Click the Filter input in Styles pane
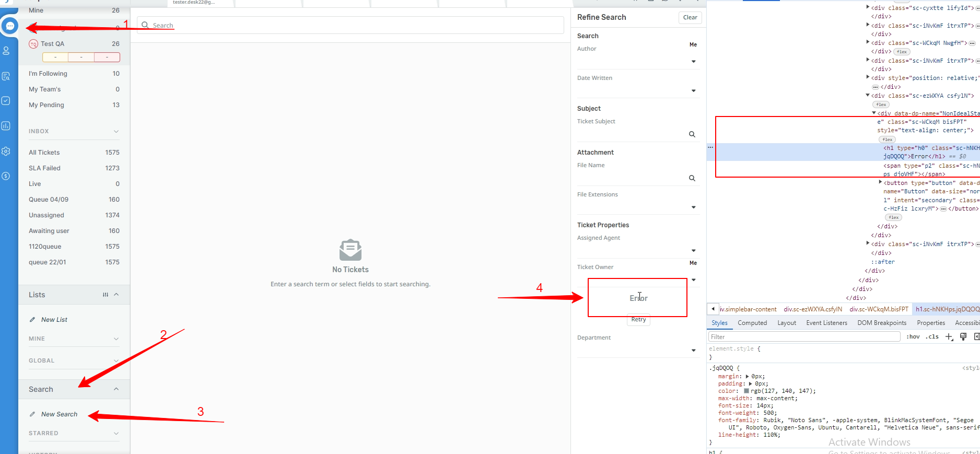The width and height of the screenshot is (980, 454). coord(804,337)
